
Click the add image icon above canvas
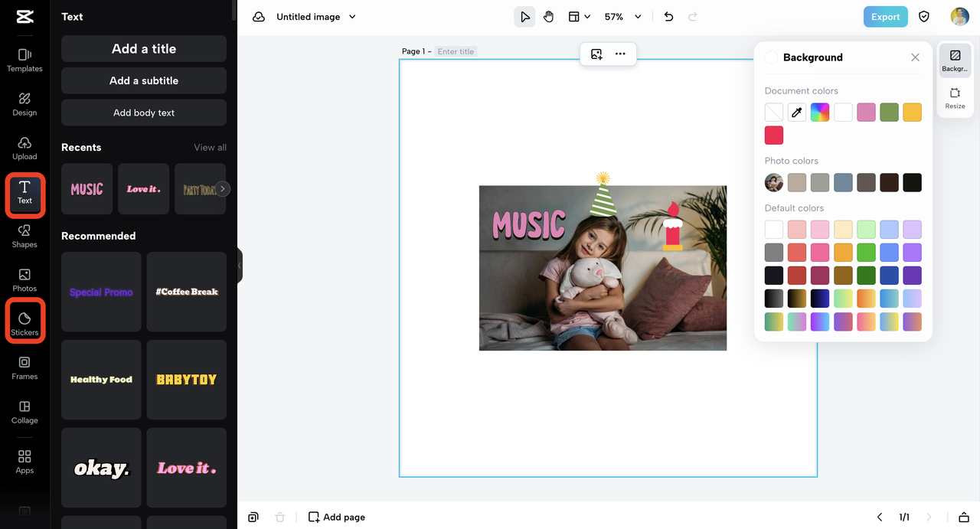pyautogui.click(x=596, y=54)
